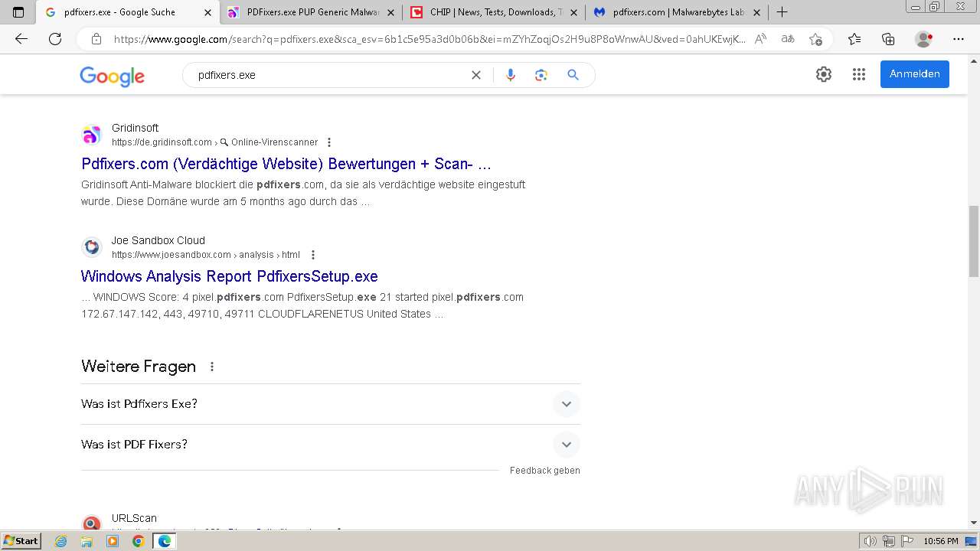Open Google quick settings gear
The width and height of the screenshot is (980, 551).
(x=824, y=74)
